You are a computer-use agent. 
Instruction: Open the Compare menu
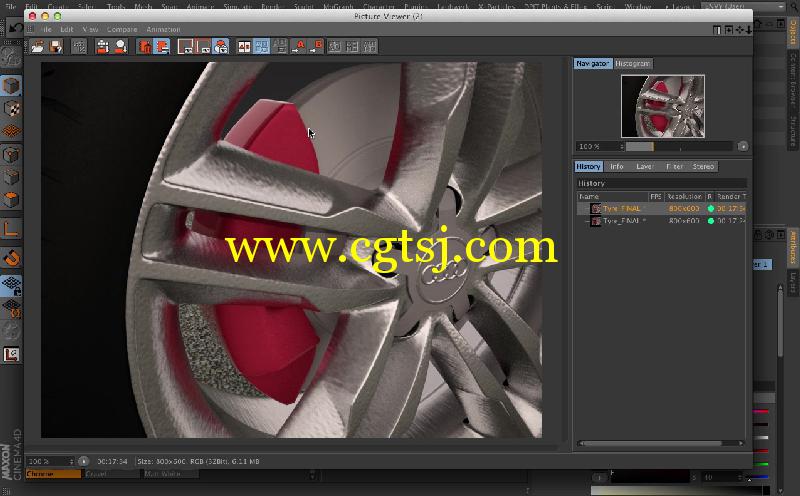(x=122, y=30)
